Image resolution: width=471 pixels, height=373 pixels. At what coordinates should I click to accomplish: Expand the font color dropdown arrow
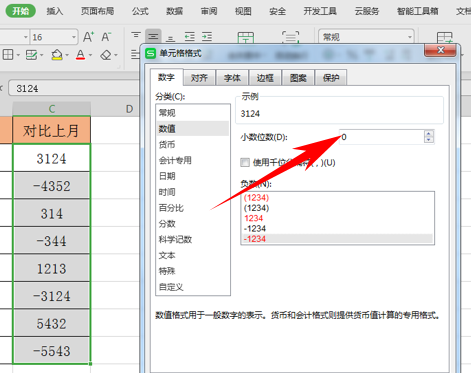90,55
